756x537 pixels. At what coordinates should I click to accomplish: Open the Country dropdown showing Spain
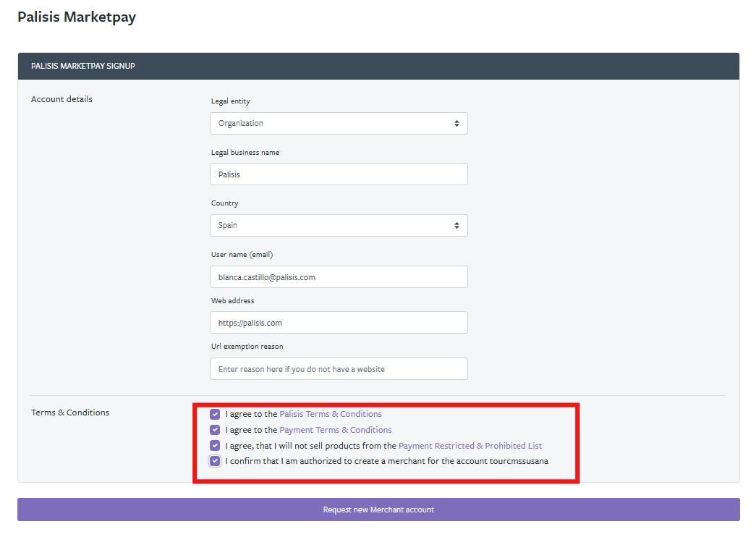pyautogui.click(x=339, y=225)
